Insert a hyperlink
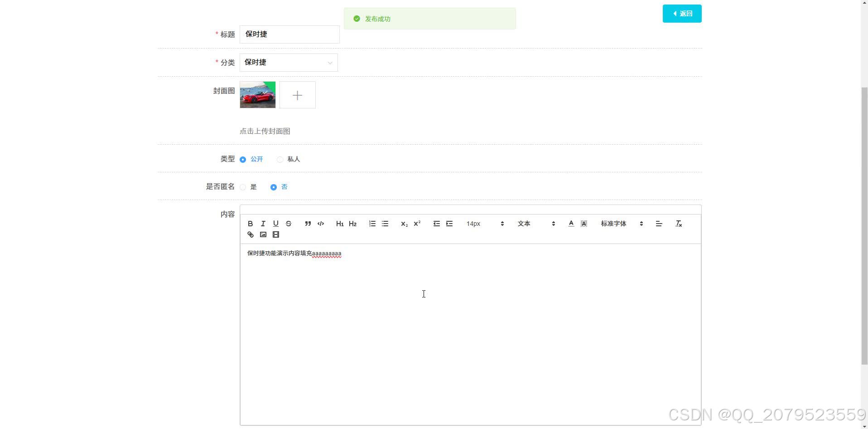The image size is (868, 429). click(250, 234)
